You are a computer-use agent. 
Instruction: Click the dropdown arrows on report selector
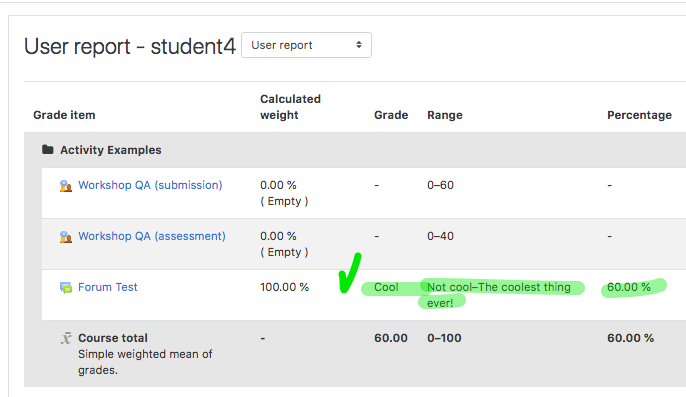[x=359, y=45]
